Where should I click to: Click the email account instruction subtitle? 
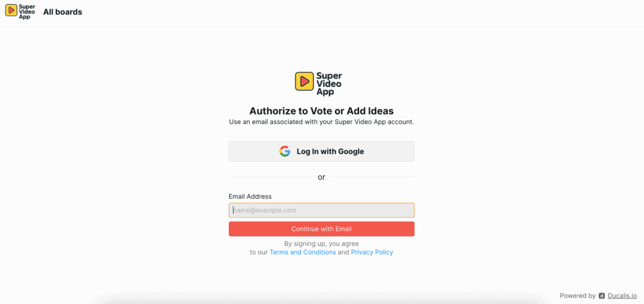[321, 121]
